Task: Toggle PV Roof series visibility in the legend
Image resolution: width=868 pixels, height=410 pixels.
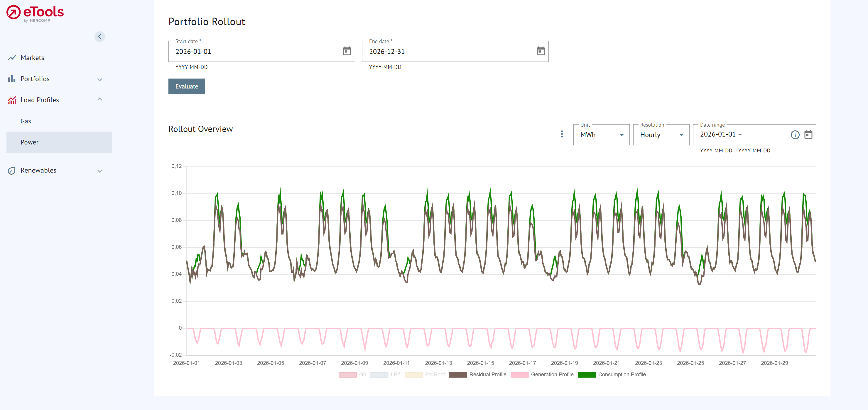Action: (x=424, y=374)
